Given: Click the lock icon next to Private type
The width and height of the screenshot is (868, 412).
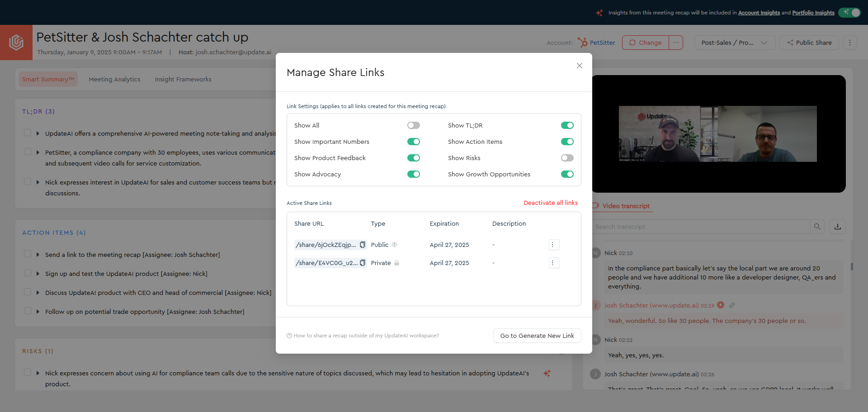Looking at the screenshot, I should [x=396, y=263].
